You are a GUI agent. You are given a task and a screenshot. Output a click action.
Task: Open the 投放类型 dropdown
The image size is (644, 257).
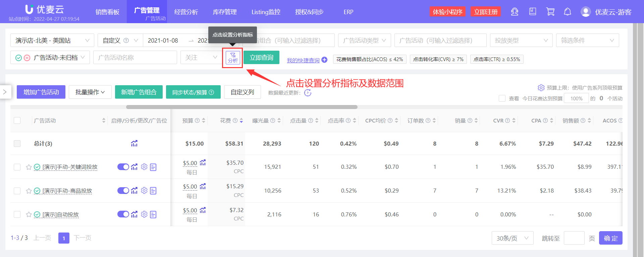pos(521,40)
